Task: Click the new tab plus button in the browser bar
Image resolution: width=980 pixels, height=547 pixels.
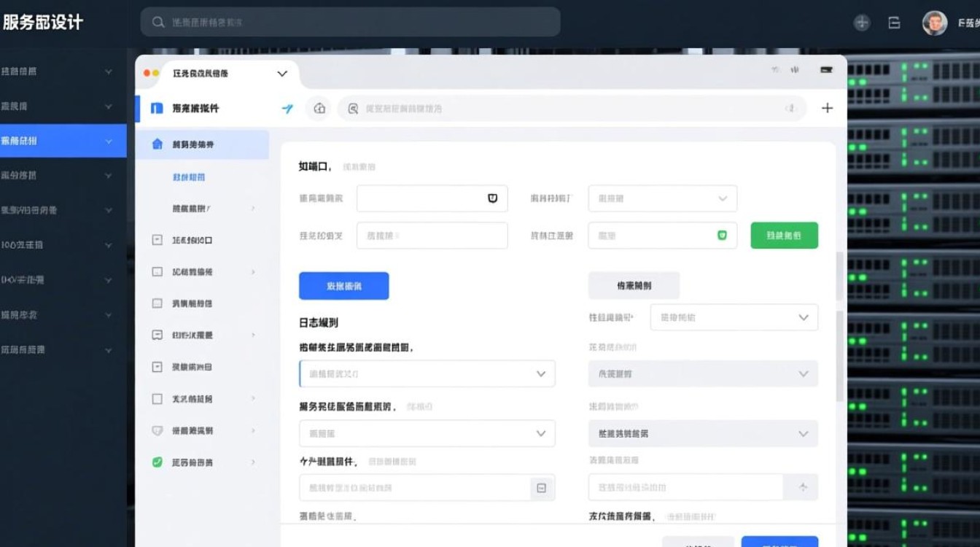Action: click(827, 107)
